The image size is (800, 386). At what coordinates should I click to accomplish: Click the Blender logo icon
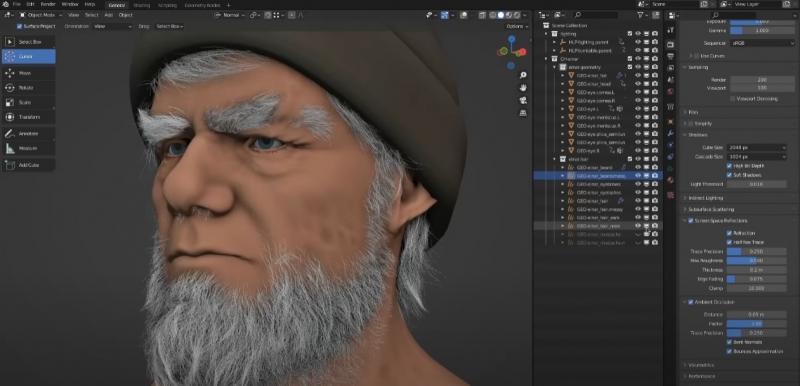click(x=6, y=4)
